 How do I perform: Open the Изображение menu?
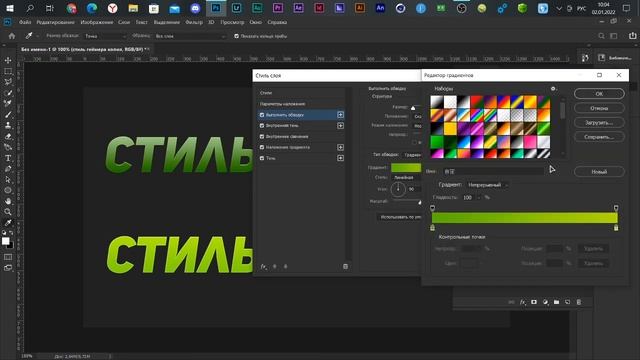point(97,22)
